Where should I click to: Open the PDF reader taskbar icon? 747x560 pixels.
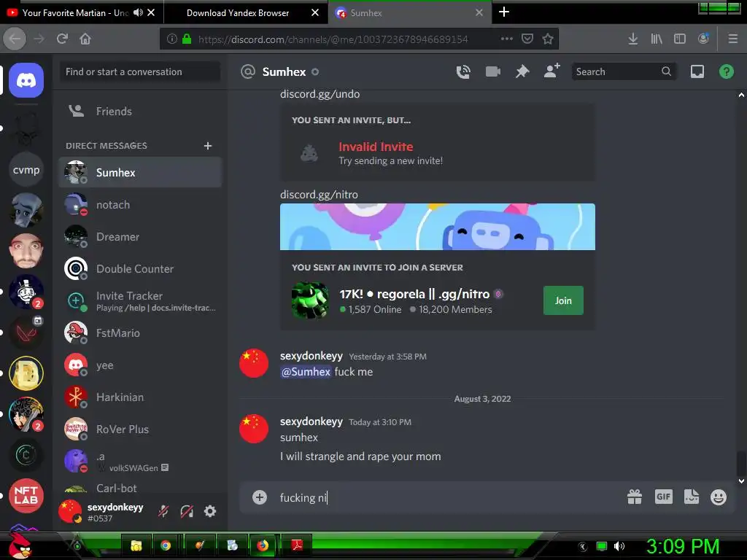point(297,545)
